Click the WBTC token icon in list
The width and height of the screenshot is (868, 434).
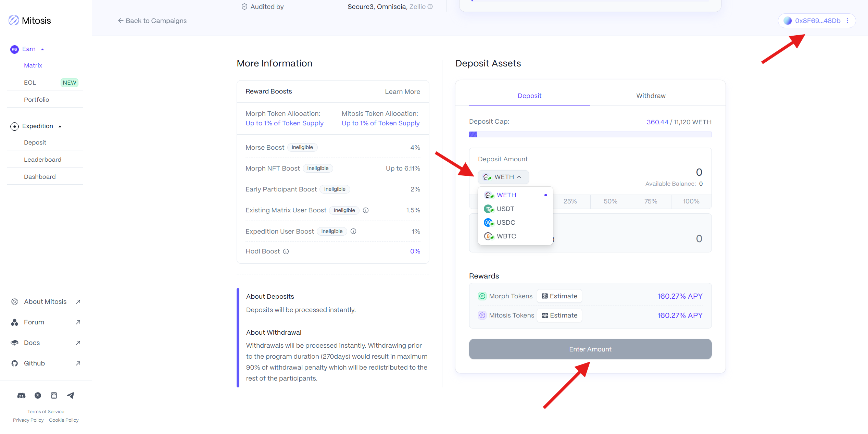pos(489,236)
